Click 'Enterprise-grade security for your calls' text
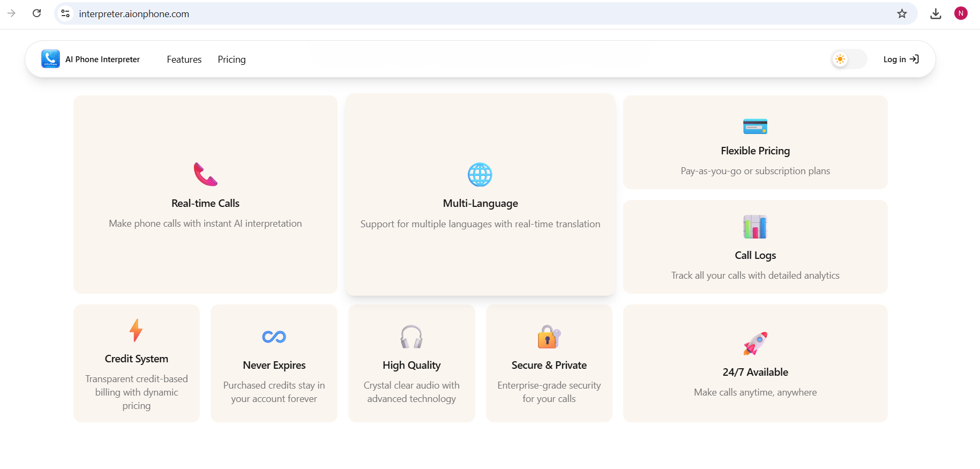 (549, 392)
